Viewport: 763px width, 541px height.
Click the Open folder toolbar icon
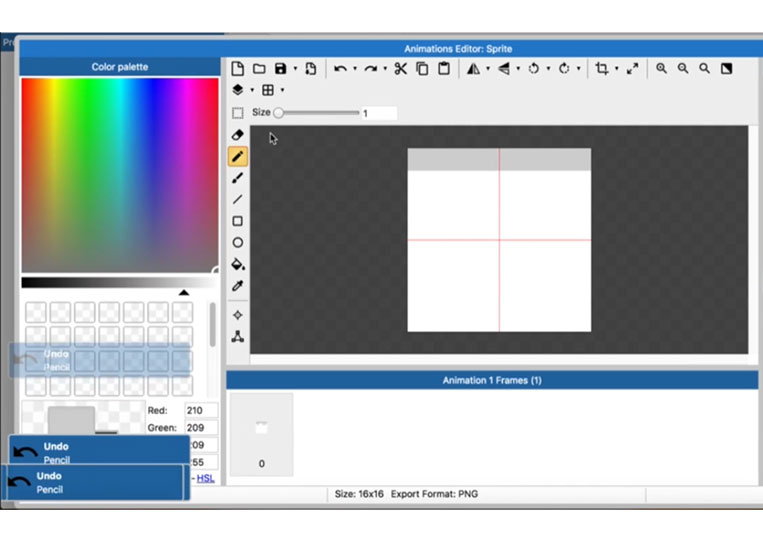point(259,69)
